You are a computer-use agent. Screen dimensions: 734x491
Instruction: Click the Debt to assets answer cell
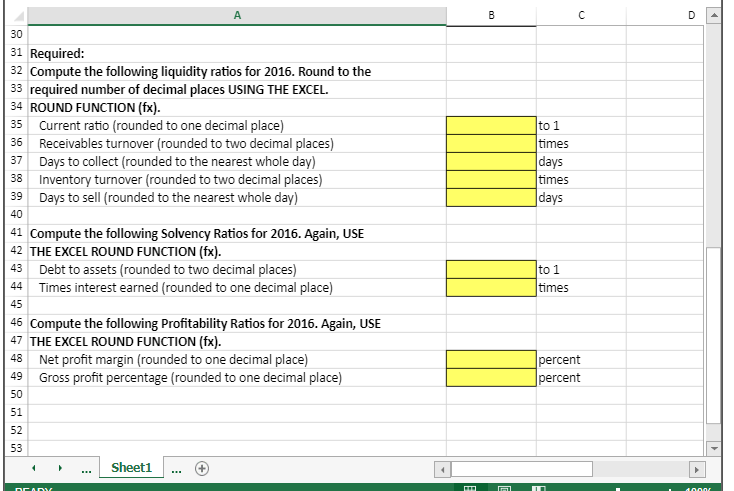tap(491, 270)
